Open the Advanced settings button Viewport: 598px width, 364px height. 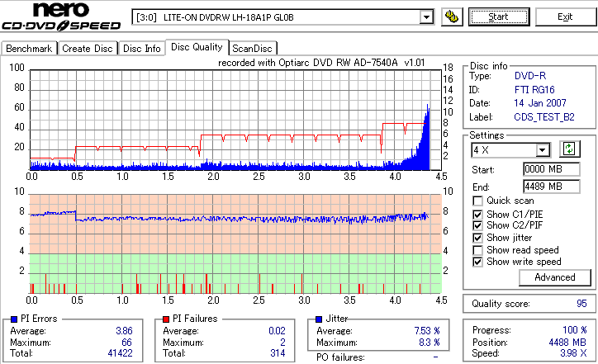pos(555,277)
